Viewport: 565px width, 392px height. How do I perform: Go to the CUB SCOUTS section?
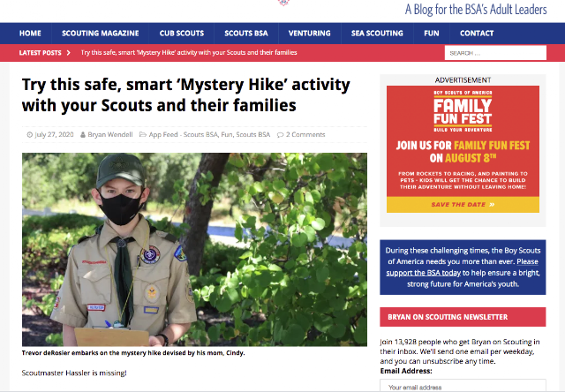pyautogui.click(x=182, y=34)
